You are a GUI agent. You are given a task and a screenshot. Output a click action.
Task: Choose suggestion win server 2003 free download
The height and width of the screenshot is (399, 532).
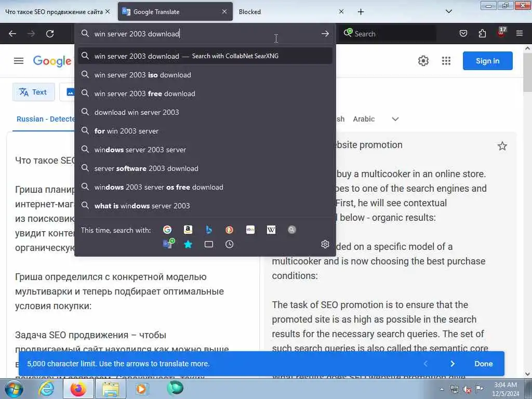click(205, 94)
